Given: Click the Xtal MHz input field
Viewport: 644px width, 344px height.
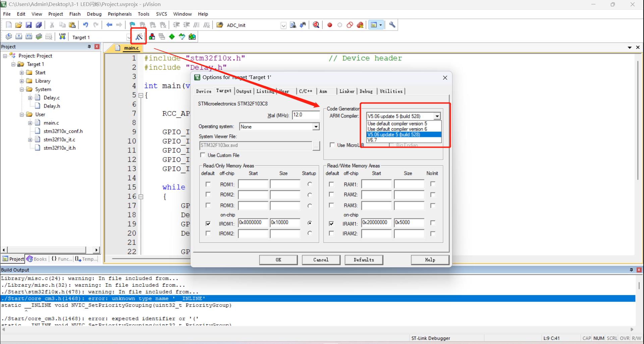Looking at the screenshot, I should 306,115.
